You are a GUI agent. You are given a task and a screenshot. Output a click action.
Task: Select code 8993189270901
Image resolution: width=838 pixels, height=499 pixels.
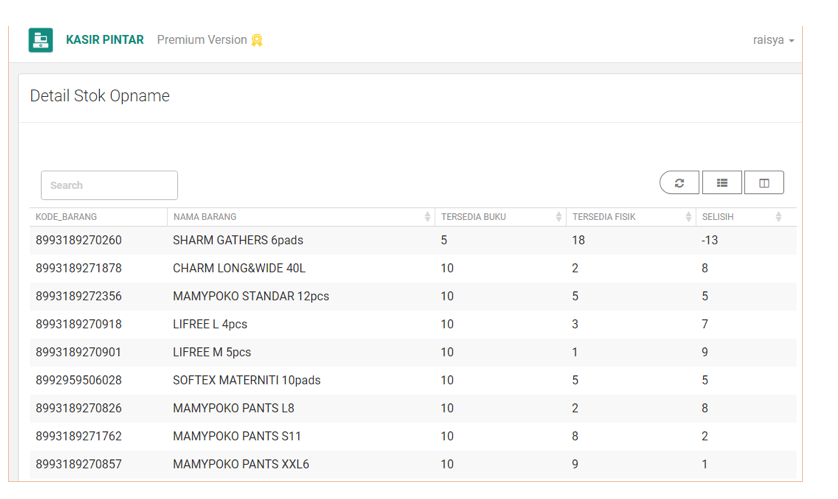(79, 353)
